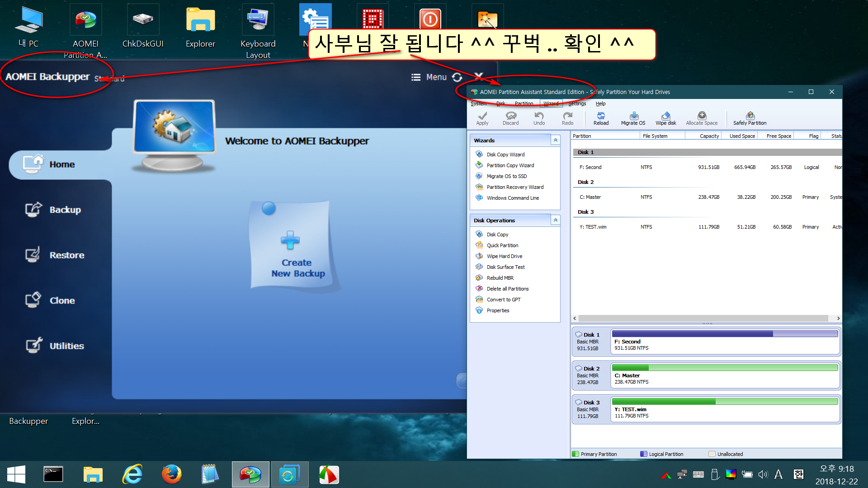
Task: Go to Home in AOMEI Backupper
Action: [60, 164]
